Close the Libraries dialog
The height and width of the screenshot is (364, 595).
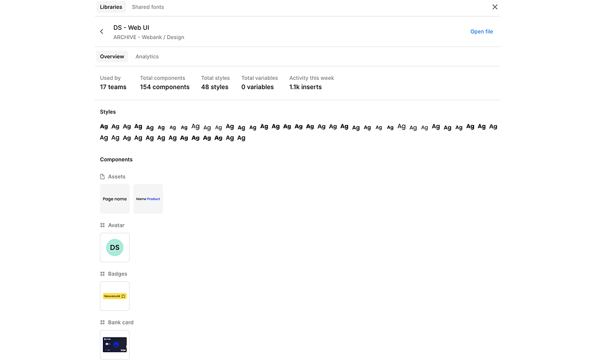[495, 7]
